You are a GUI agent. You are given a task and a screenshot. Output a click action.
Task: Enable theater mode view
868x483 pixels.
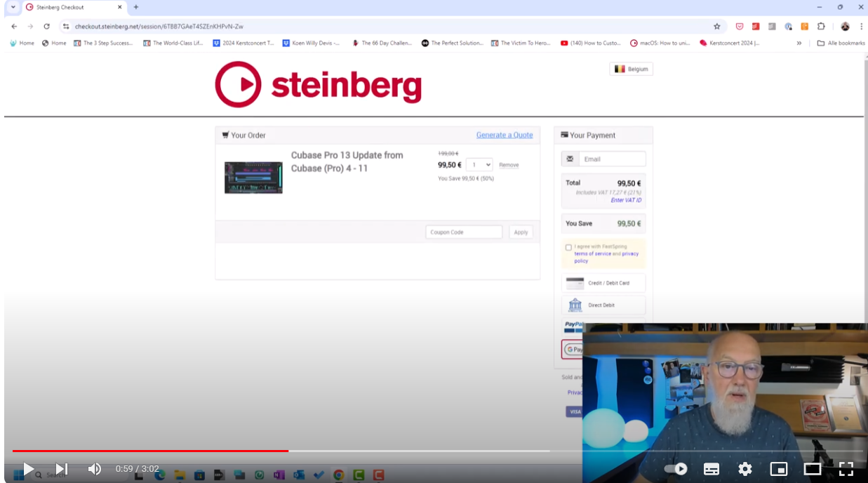[x=813, y=469]
